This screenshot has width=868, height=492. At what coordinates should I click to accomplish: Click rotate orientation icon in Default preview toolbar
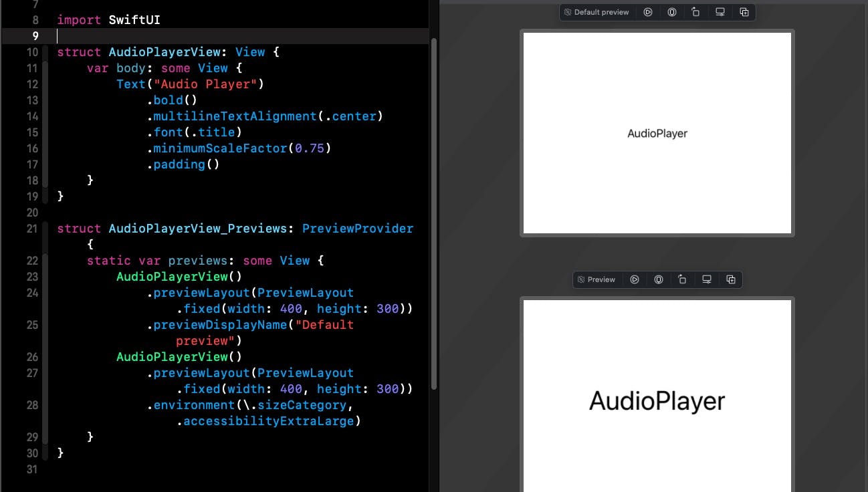point(695,12)
